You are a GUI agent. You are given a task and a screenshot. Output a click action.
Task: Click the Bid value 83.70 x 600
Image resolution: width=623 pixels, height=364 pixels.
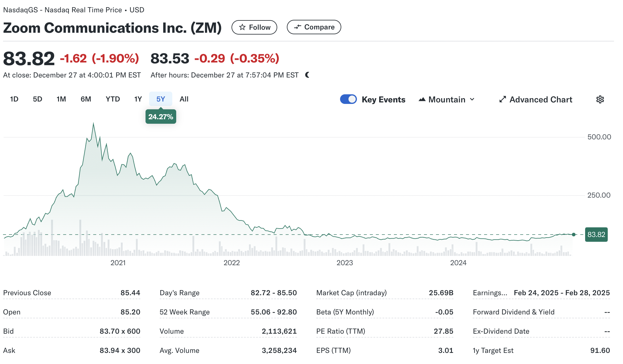(120, 331)
